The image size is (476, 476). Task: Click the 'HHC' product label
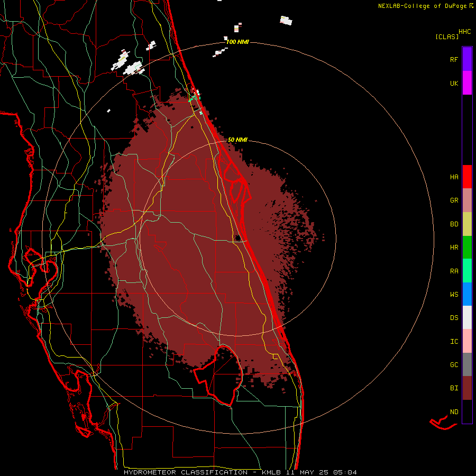pyautogui.click(x=464, y=32)
